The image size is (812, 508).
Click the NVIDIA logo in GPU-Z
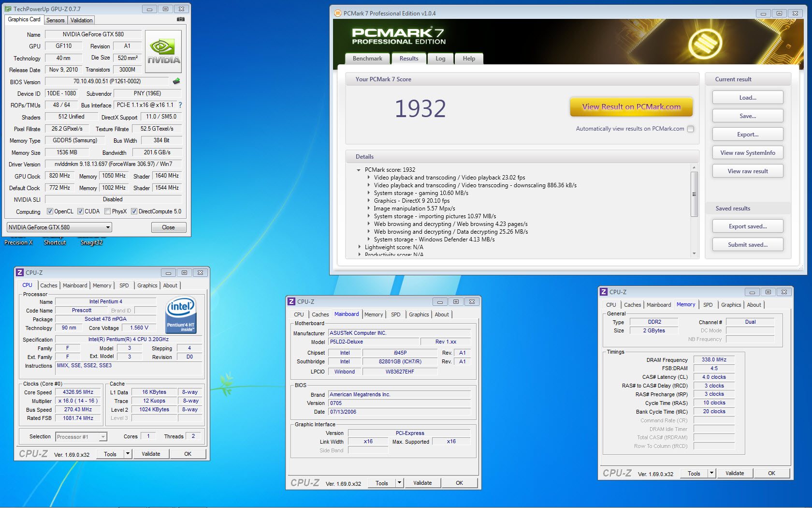163,52
